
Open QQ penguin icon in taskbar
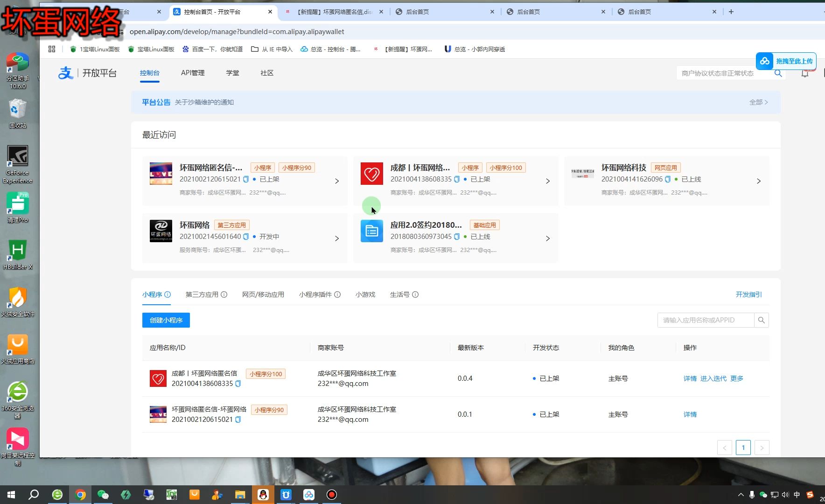[x=263, y=495]
